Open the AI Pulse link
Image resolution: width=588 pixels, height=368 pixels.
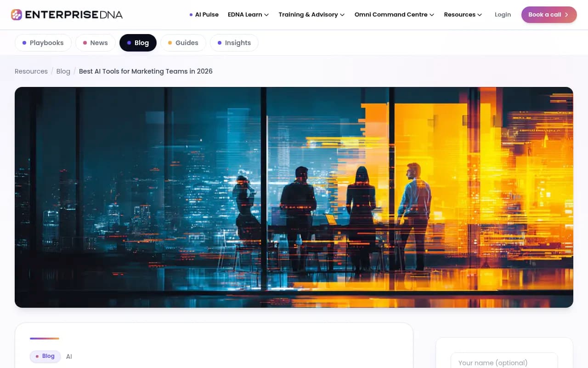click(204, 15)
